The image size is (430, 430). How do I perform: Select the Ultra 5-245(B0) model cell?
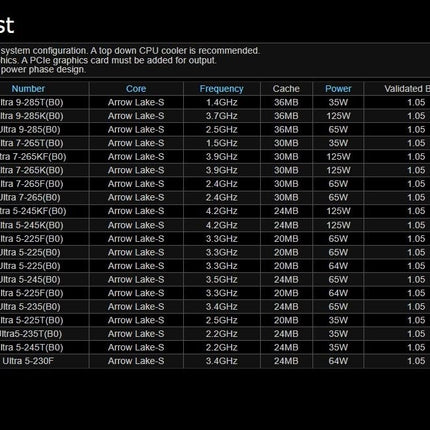[30, 280]
